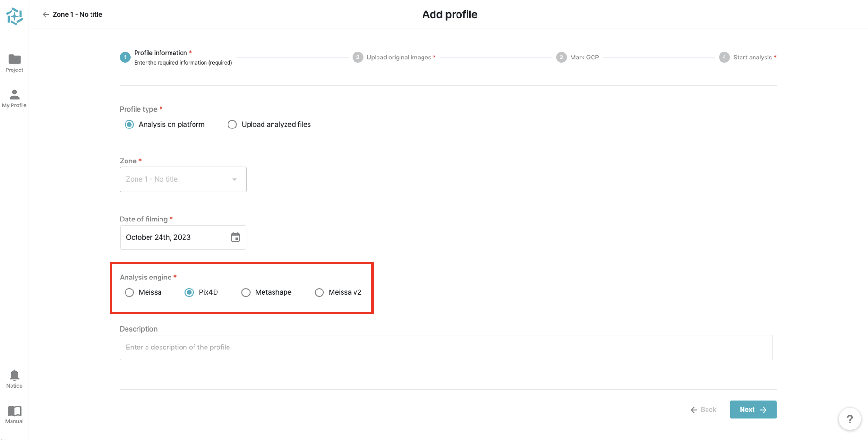The height and width of the screenshot is (441, 868).
Task: Select Analysis on platform radio button
Action: pyautogui.click(x=129, y=125)
